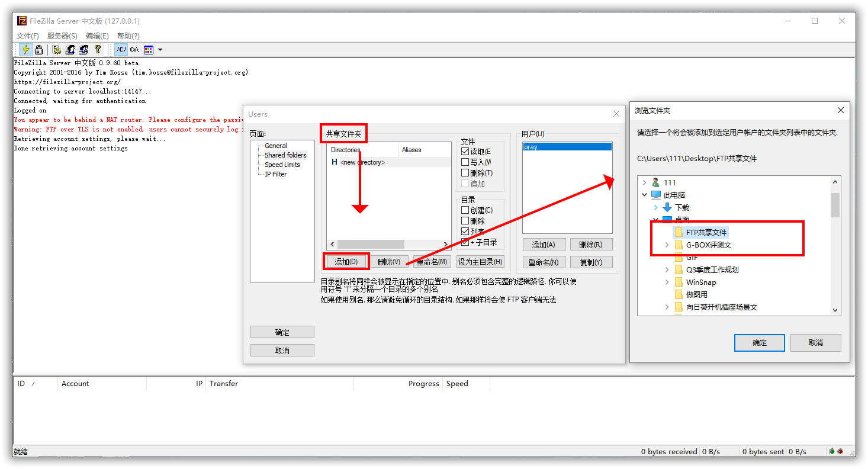Click the lightning bolt connect-to-server toolbar icon

(x=25, y=50)
